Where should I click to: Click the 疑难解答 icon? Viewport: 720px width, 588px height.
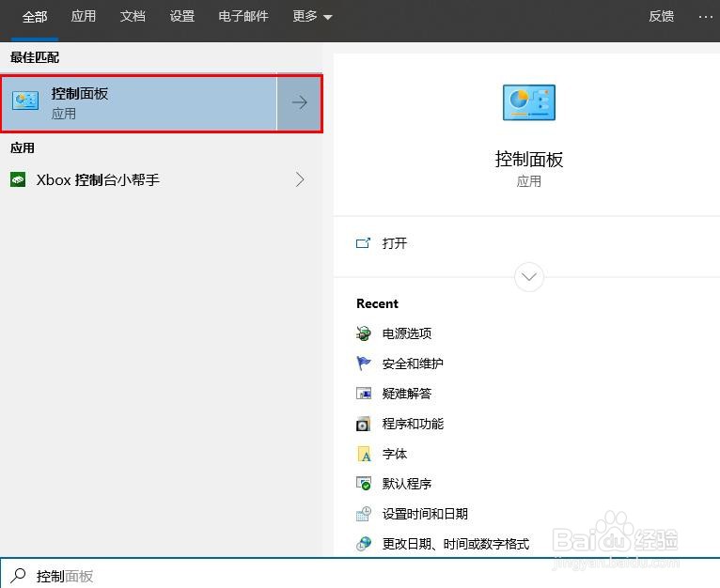pos(363,394)
